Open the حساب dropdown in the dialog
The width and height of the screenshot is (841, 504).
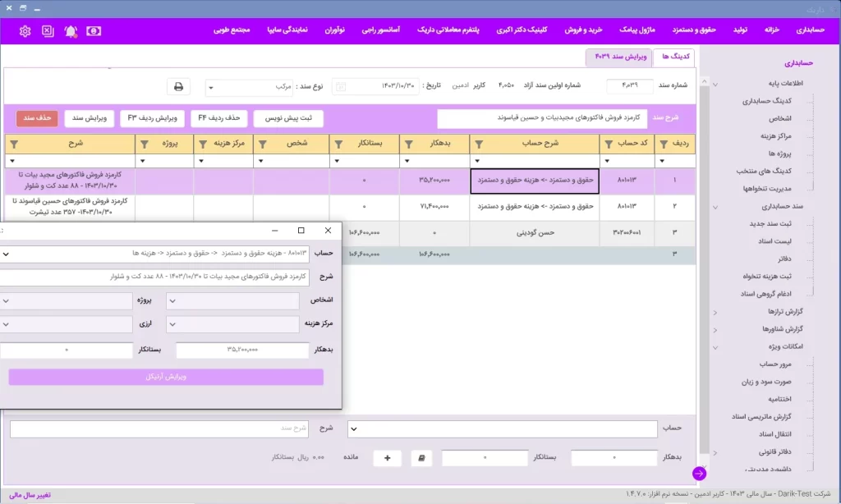click(6, 254)
